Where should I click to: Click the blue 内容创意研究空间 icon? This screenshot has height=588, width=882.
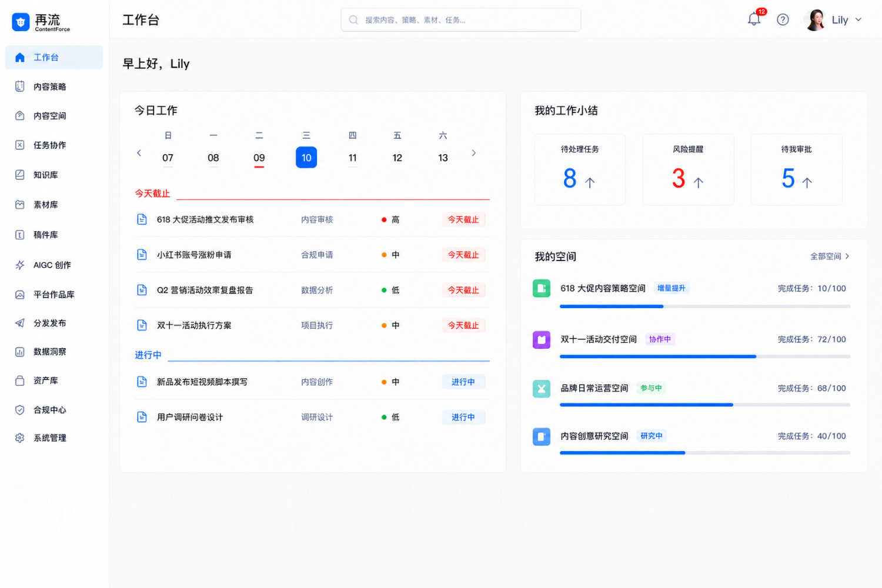pyautogui.click(x=542, y=436)
